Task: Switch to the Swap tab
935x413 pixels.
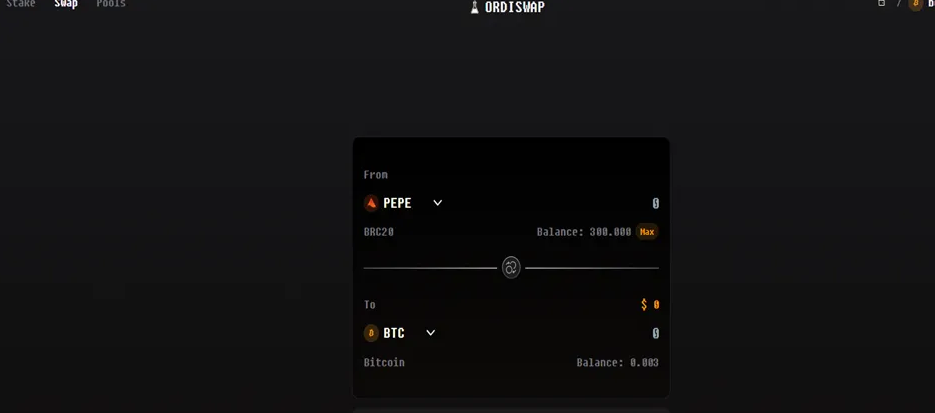Action: coord(66,4)
